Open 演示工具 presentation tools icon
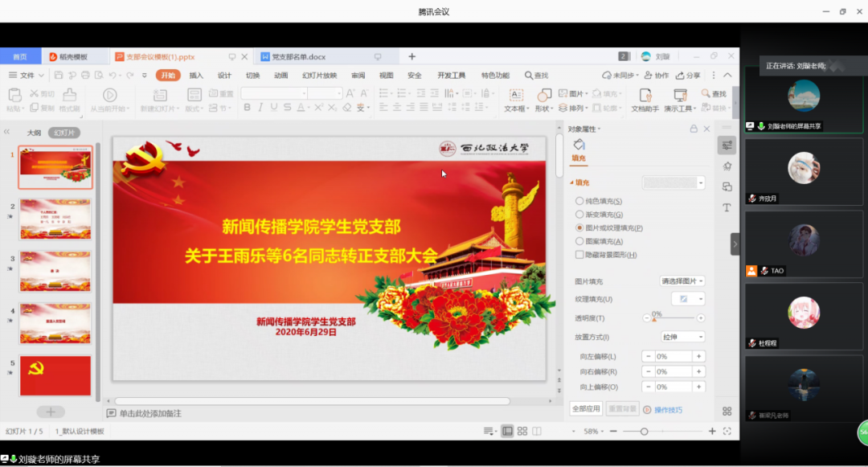The width and height of the screenshot is (868, 467). coord(679,96)
